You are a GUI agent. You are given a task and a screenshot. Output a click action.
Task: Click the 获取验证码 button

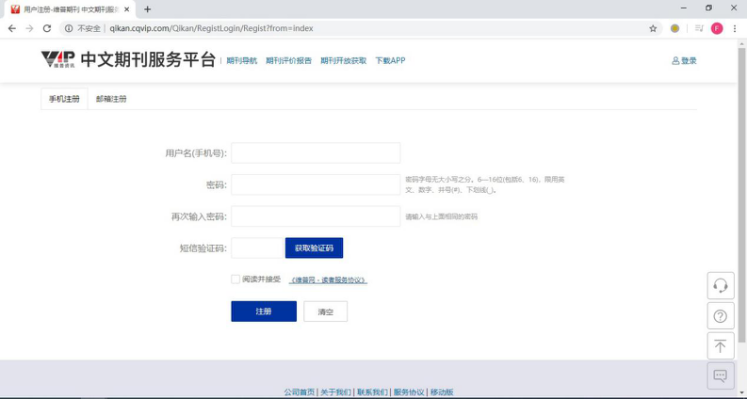pyautogui.click(x=314, y=248)
